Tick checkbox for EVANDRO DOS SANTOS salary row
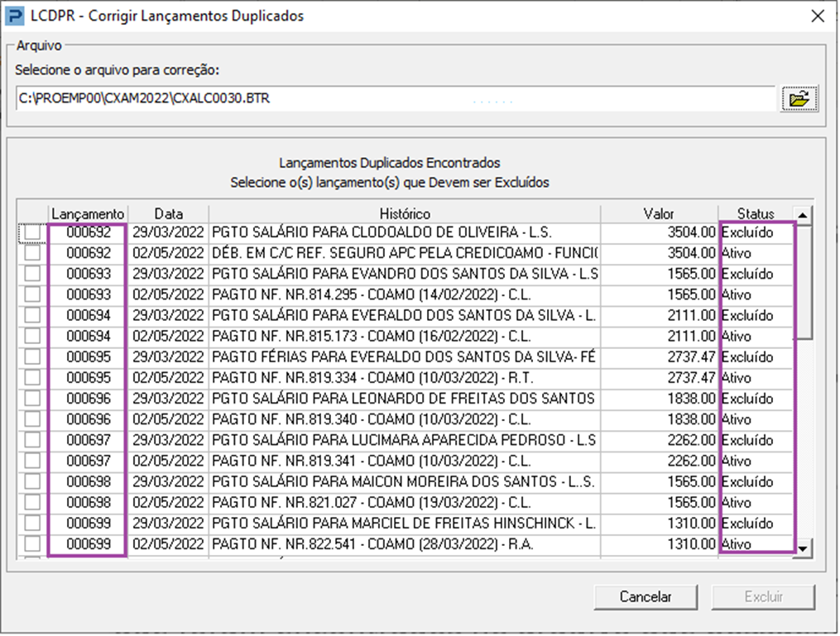840x636 pixels. tap(32, 274)
